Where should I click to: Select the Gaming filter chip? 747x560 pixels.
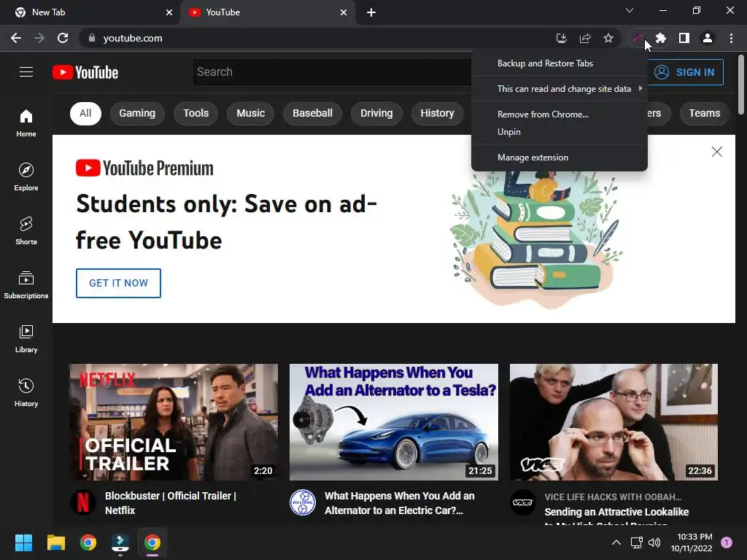coord(137,113)
